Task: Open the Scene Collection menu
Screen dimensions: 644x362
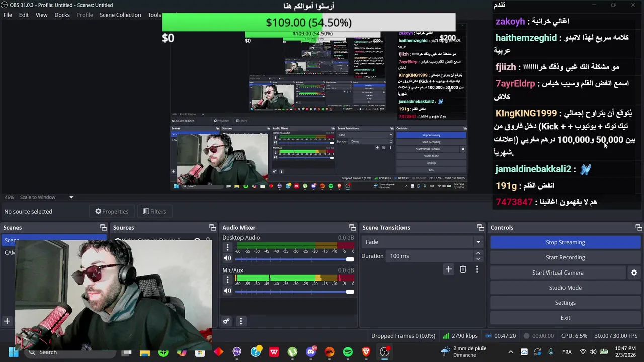Action: click(120, 15)
